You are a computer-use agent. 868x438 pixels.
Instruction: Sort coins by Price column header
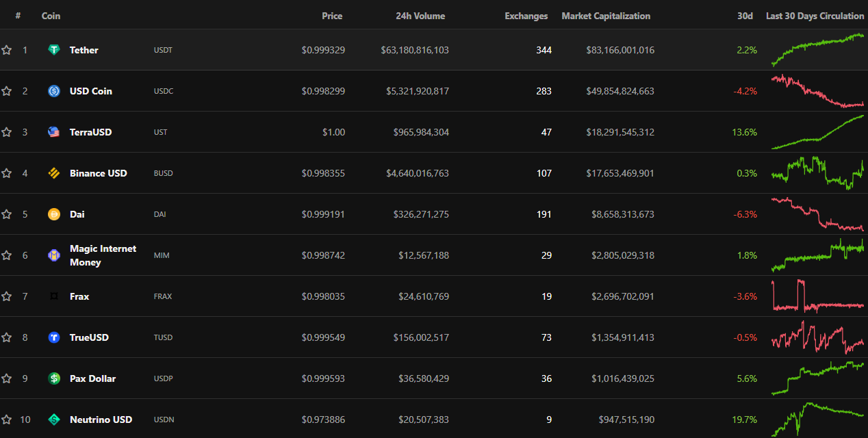pyautogui.click(x=332, y=16)
